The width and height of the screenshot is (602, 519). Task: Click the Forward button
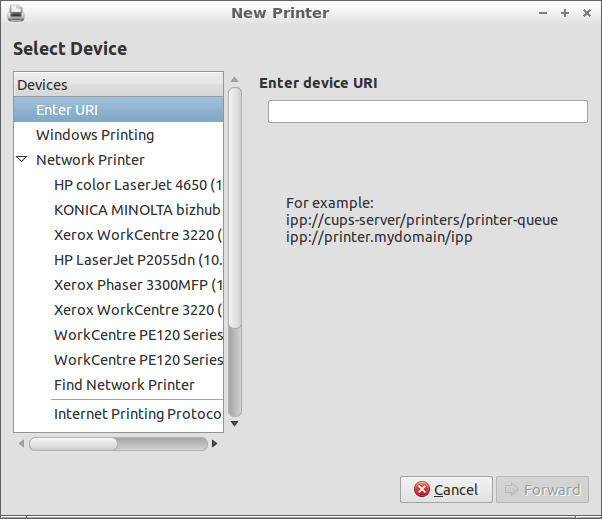542,490
